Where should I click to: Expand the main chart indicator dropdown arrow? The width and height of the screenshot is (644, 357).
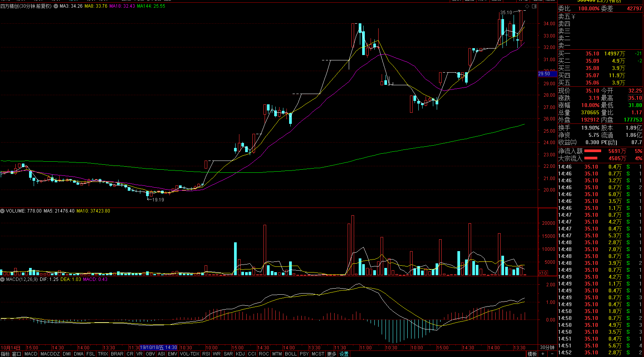coord(56,6)
